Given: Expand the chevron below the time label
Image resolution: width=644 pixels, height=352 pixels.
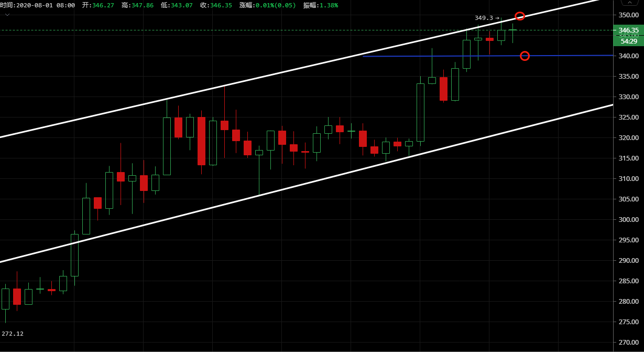Looking at the screenshot, I should pyautogui.click(x=7, y=15).
